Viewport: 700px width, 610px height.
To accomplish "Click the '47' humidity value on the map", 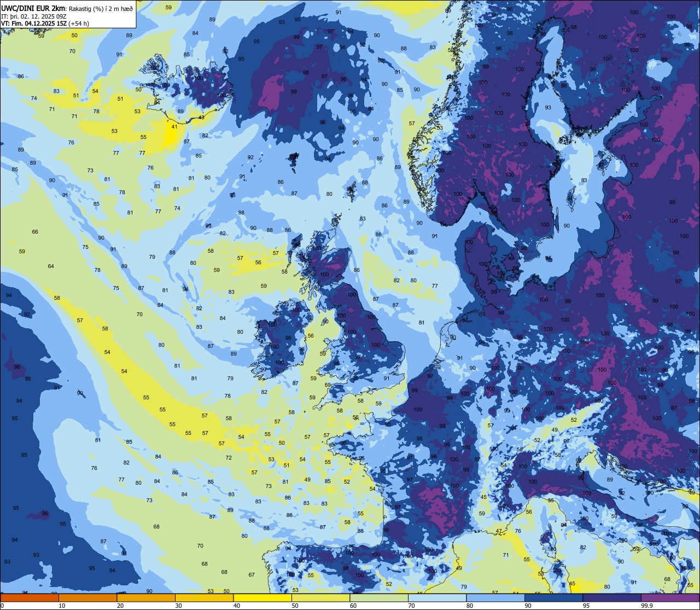I will point(499,531).
